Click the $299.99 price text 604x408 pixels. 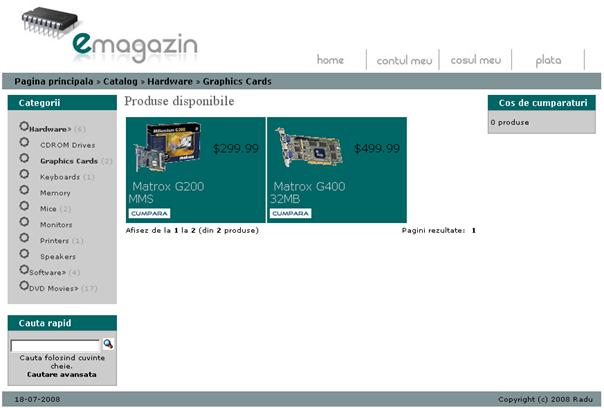[x=236, y=148]
